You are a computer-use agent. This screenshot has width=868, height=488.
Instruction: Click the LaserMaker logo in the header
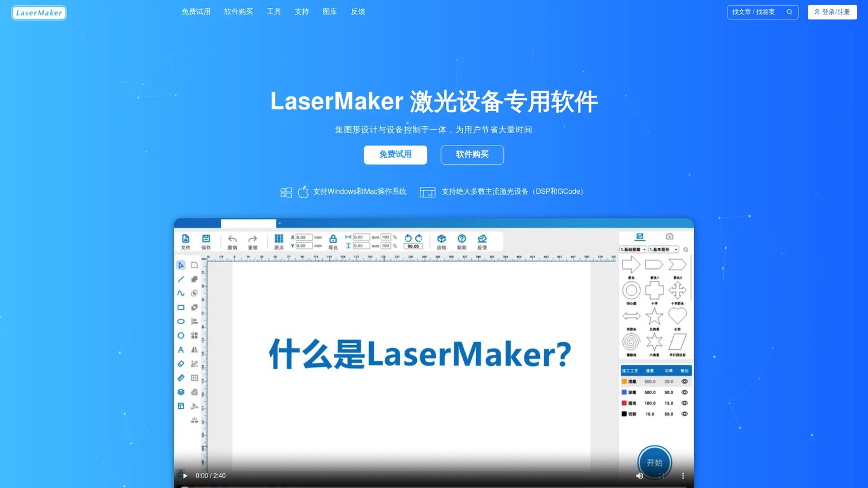click(39, 13)
